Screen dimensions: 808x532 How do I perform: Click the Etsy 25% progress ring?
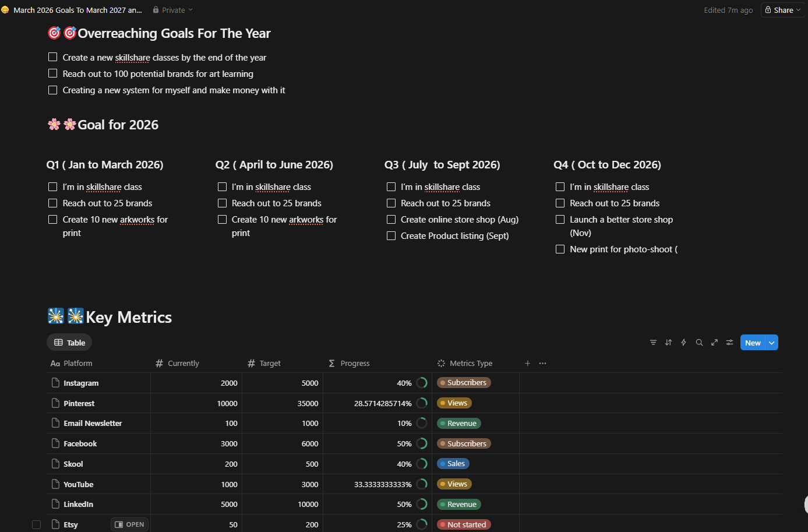pos(422,524)
